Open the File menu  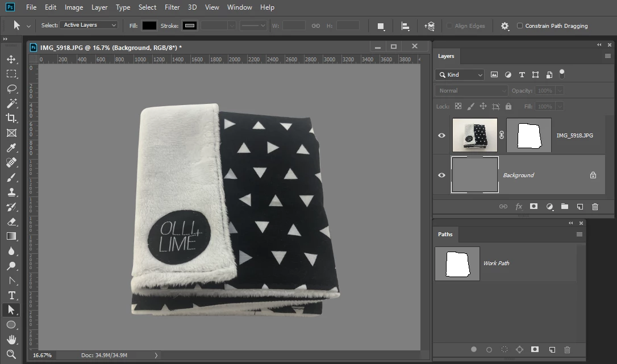tap(31, 7)
